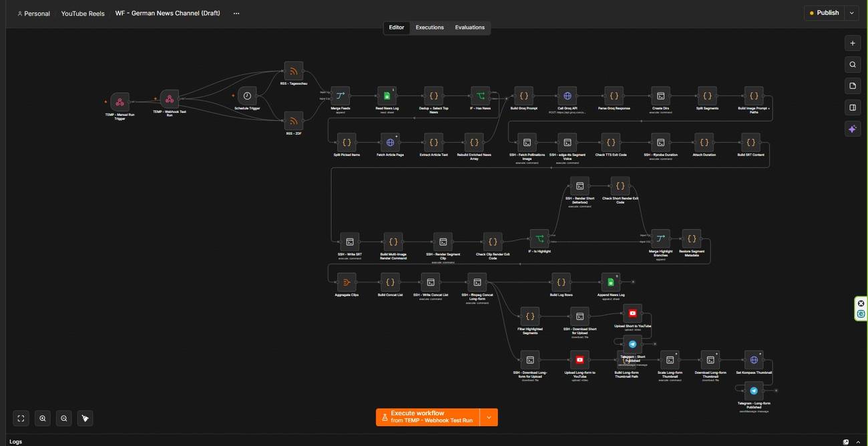Zoom out of the canvas
The height and width of the screenshot is (446, 868).
tap(64, 419)
